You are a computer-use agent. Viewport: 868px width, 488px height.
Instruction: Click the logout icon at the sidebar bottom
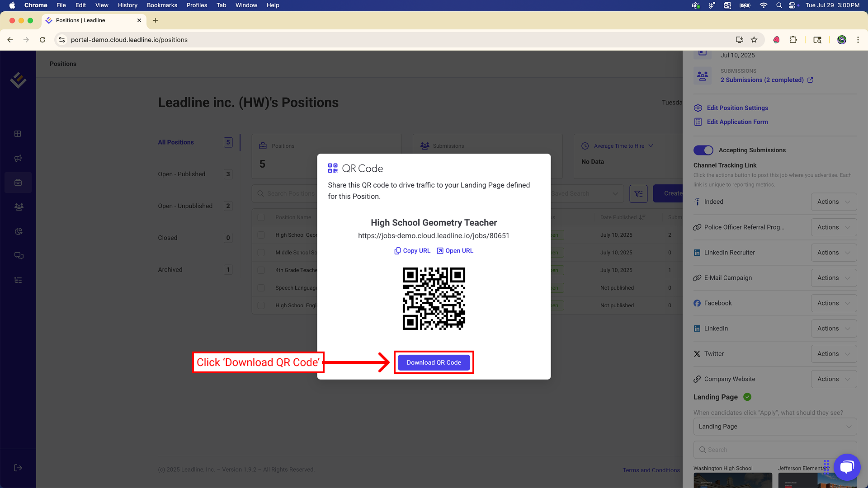tap(18, 468)
